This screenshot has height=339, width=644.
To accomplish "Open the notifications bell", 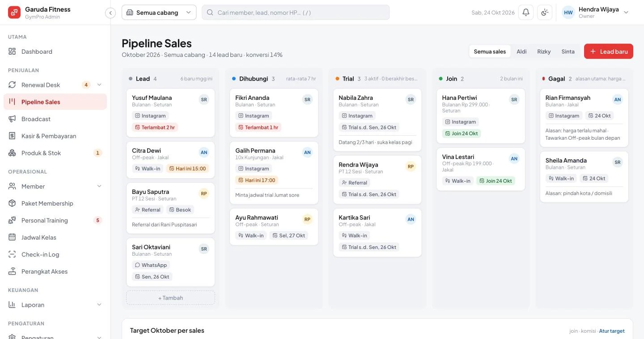I will tap(526, 13).
